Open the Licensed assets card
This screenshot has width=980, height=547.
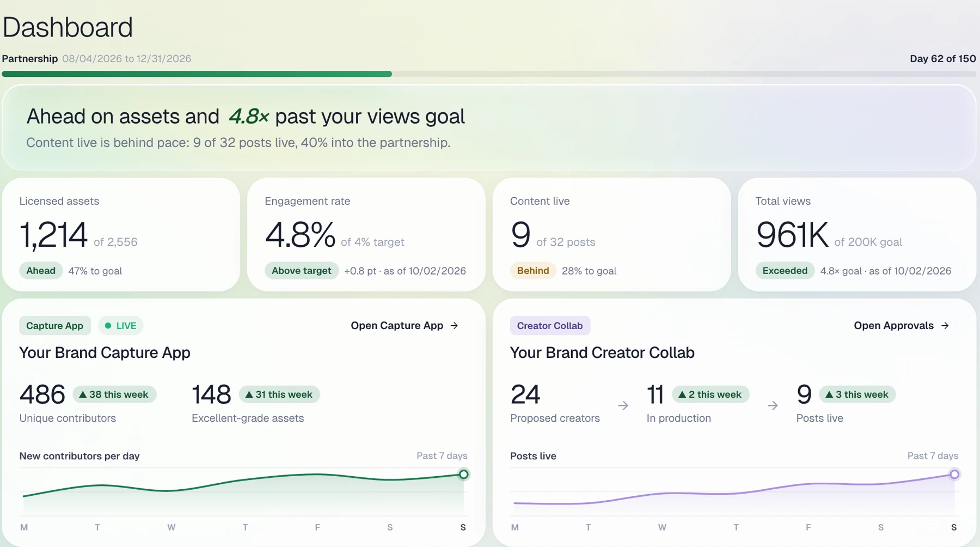click(121, 234)
